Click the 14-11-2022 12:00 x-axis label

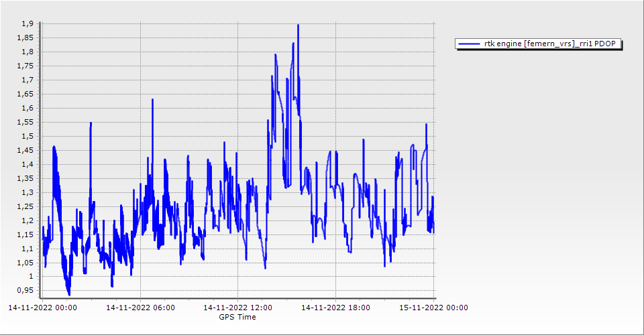point(239,308)
